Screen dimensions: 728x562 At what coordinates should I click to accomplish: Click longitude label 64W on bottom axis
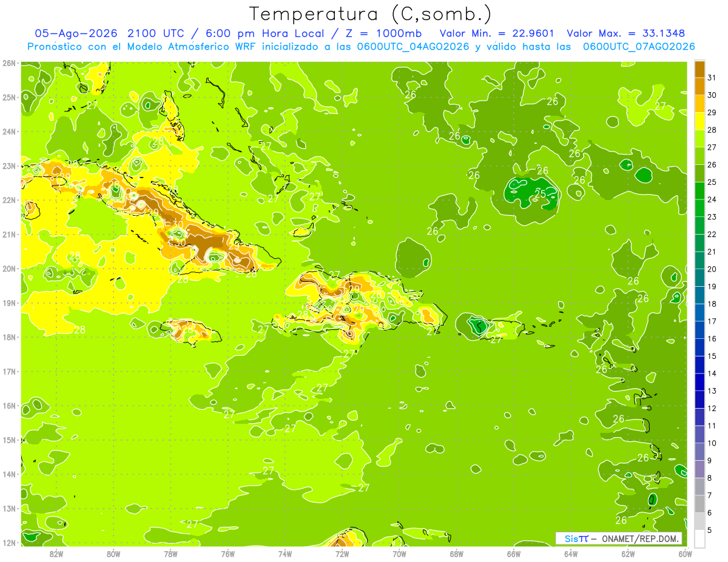571,554
